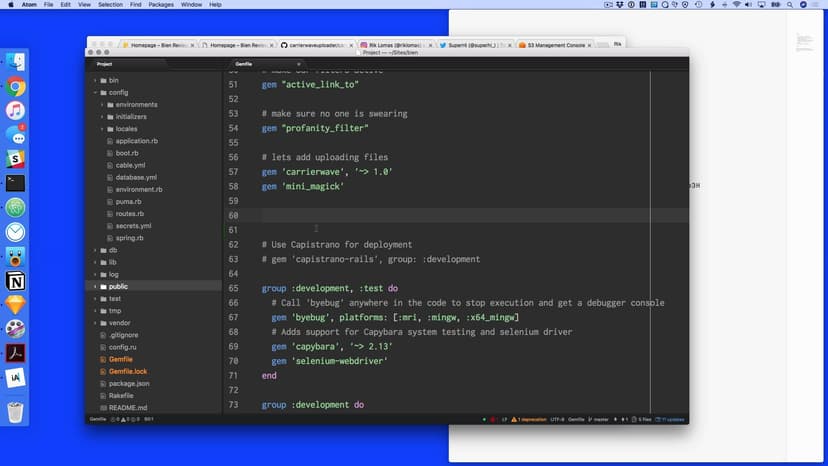The image size is (828, 466).
Task: Click the UTF-8 encoding selector
Action: [x=557, y=419]
